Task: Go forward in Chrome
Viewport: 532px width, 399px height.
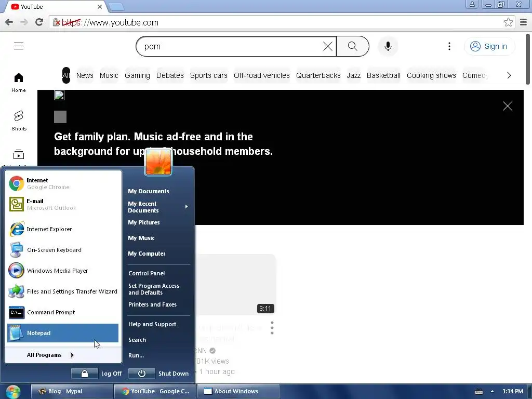Action: point(24,22)
